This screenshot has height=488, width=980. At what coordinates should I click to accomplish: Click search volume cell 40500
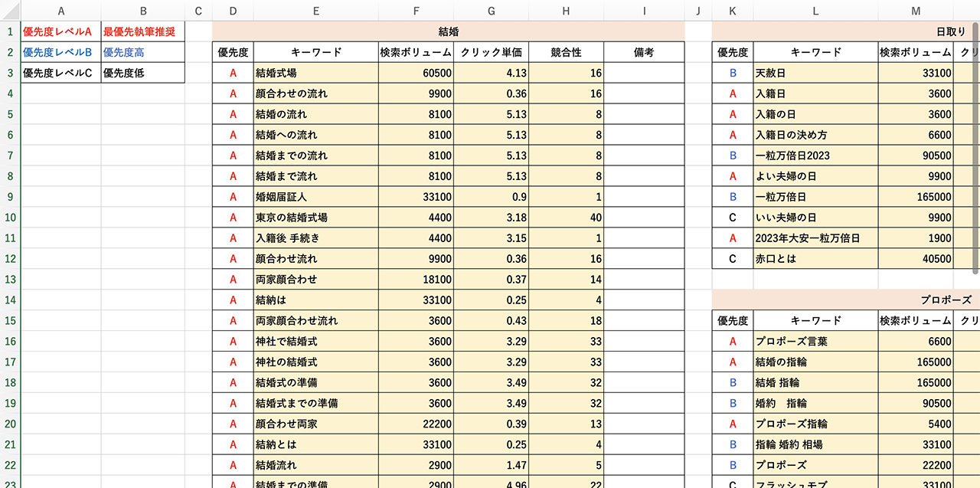916,259
